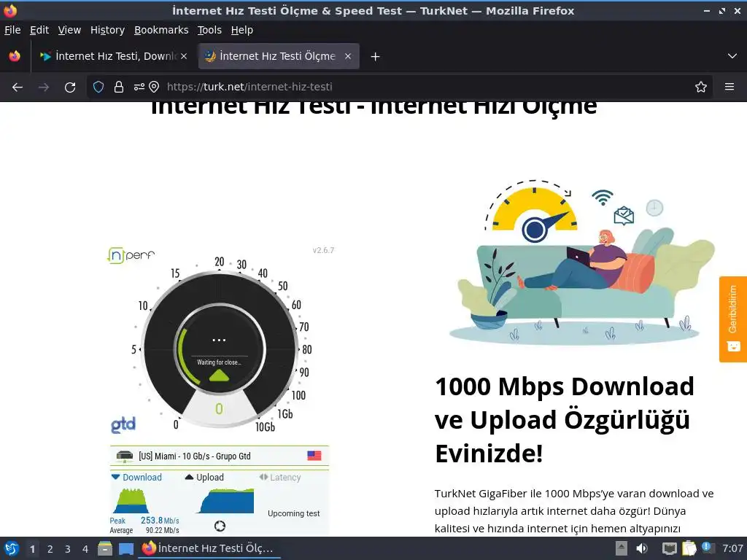Click the update notification tray icon
Screen dimensions: 747x560
708,548
